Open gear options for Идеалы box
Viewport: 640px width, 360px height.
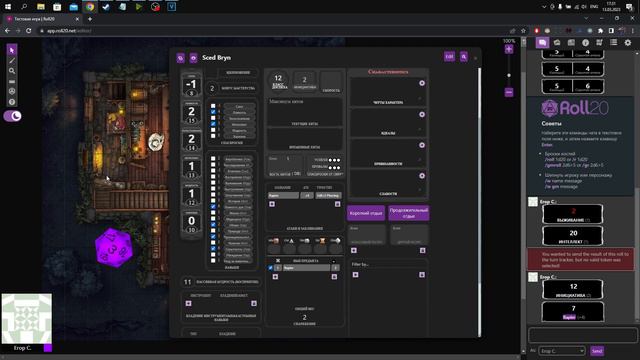422,114
